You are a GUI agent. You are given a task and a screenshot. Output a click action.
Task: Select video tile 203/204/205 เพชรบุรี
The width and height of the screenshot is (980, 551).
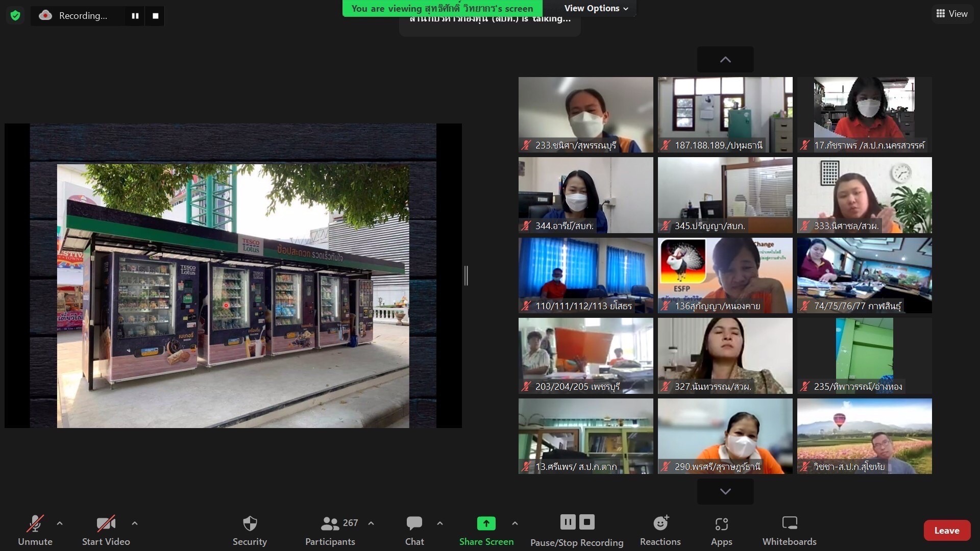coord(585,356)
